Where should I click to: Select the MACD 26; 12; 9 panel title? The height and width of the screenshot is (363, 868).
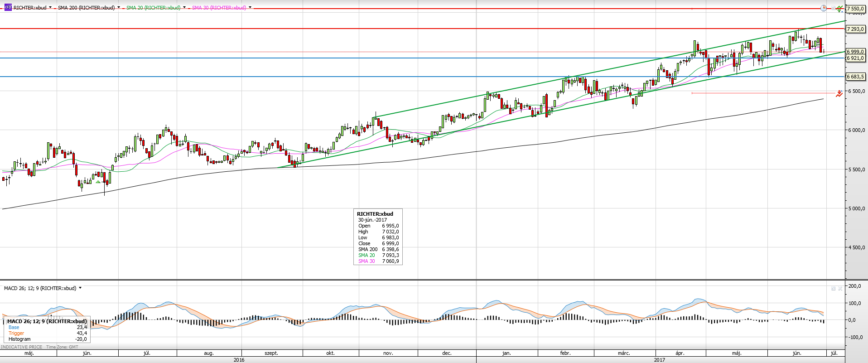40,288
